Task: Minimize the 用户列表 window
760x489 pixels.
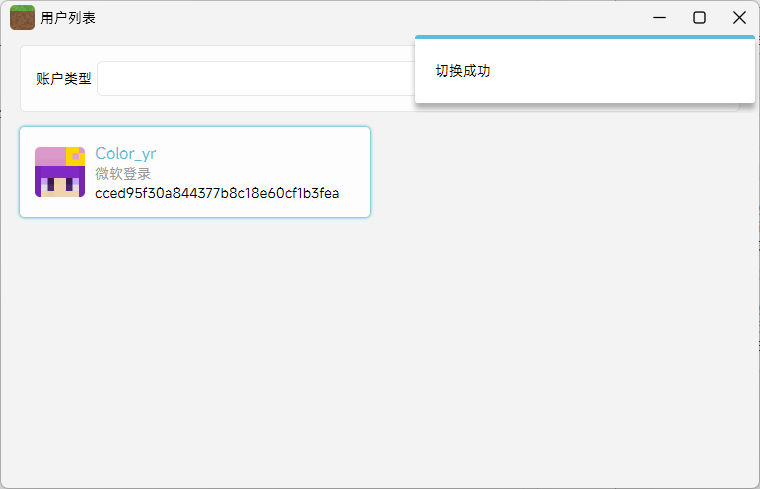Action: (659, 17)
